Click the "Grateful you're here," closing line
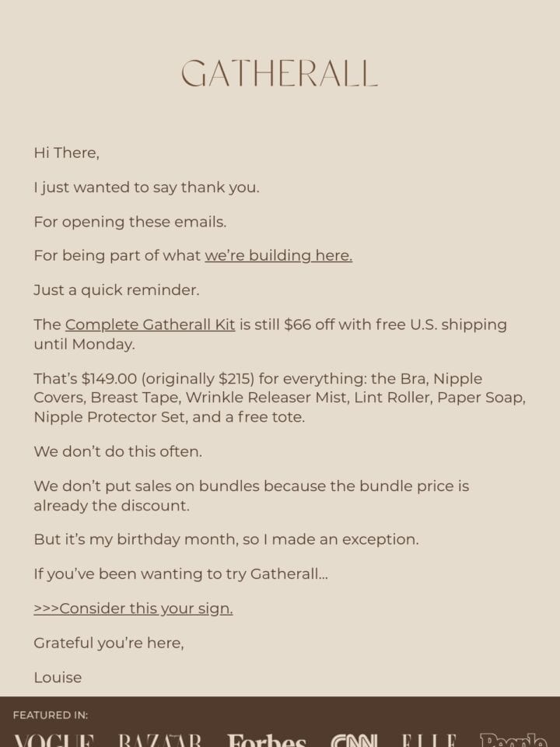 tap(109, 644)
